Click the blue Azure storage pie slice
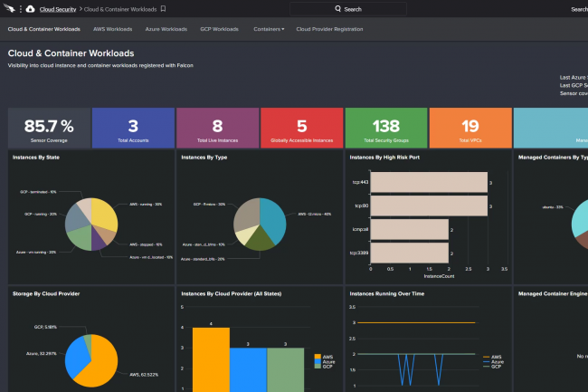 (77, 357)
